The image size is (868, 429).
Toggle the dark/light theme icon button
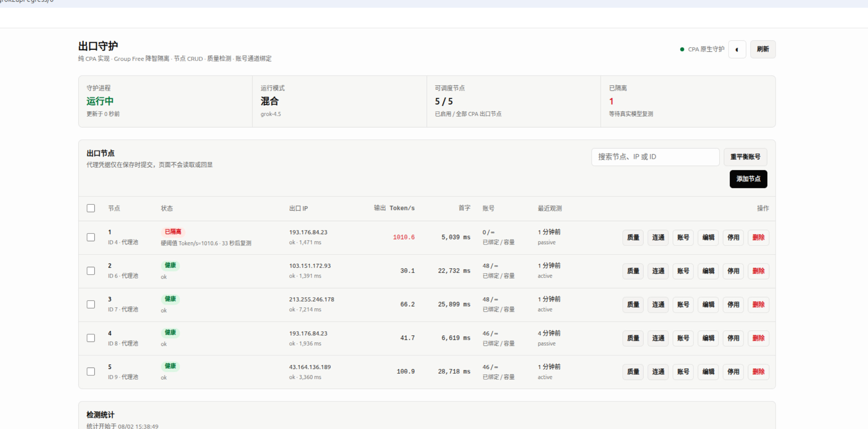737,49
